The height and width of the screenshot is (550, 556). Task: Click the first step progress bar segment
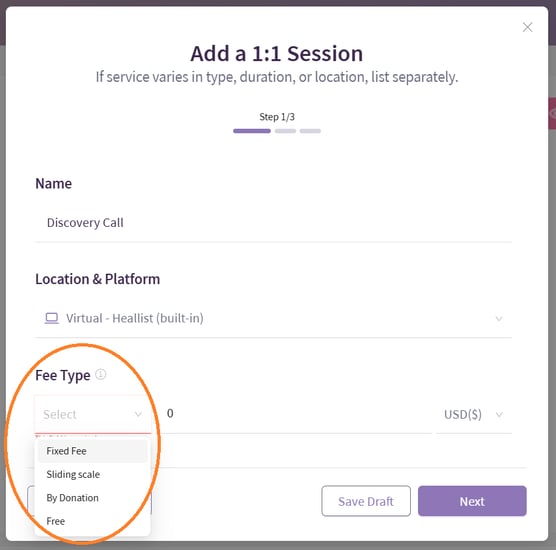252,131
